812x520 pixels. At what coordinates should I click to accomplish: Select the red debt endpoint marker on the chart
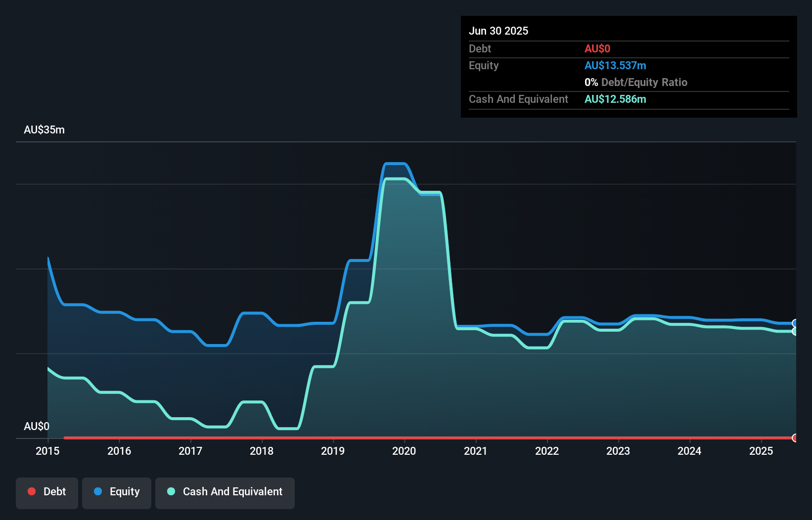pyautogui.click(x=794, y=438)
